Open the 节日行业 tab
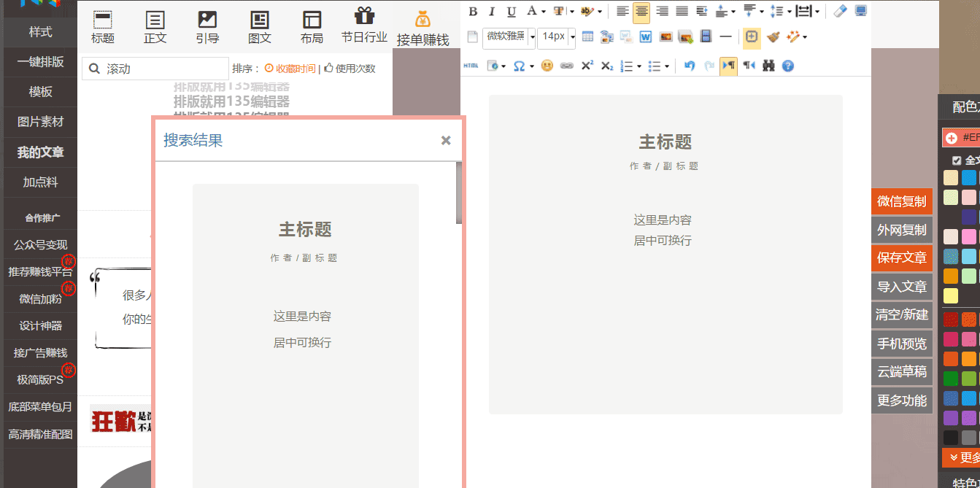The height and width of the screenshot is (488, 980). pyautogui.click(x=364, y=26)
